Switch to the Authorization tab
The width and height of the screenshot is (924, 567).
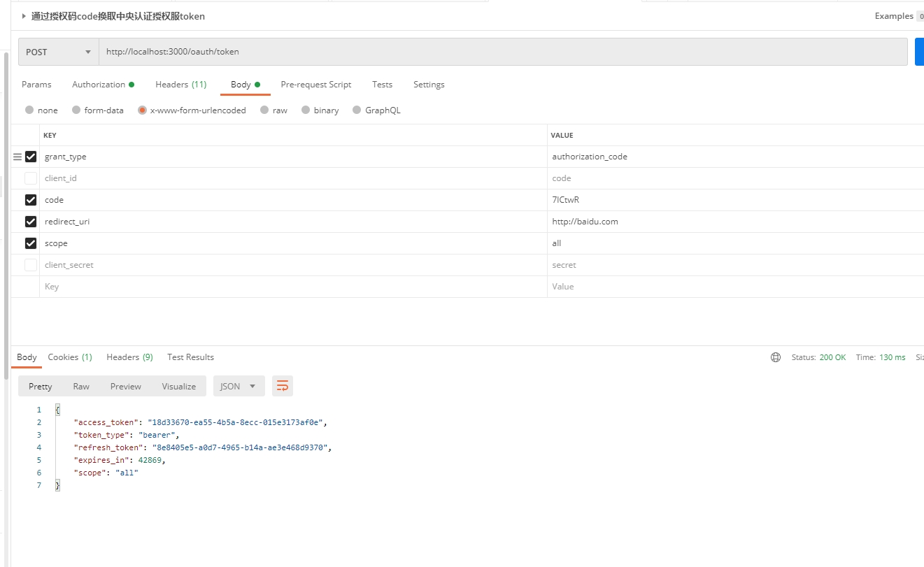click(x=103, y=85)
